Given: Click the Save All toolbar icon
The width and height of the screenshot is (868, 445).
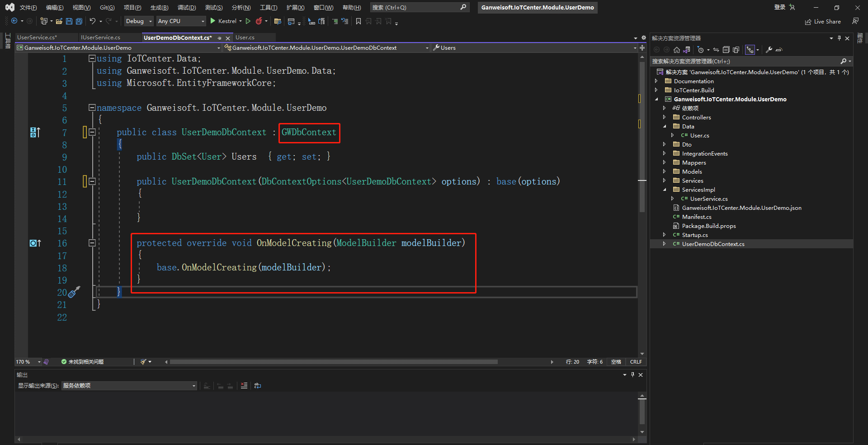Looking at the screenshot, I should tap(79, 21).
